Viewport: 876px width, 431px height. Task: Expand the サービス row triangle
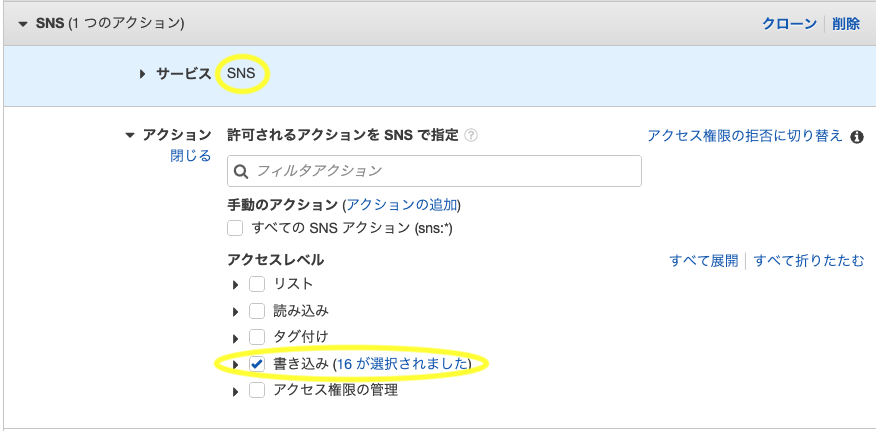click(x=142, y=74)
